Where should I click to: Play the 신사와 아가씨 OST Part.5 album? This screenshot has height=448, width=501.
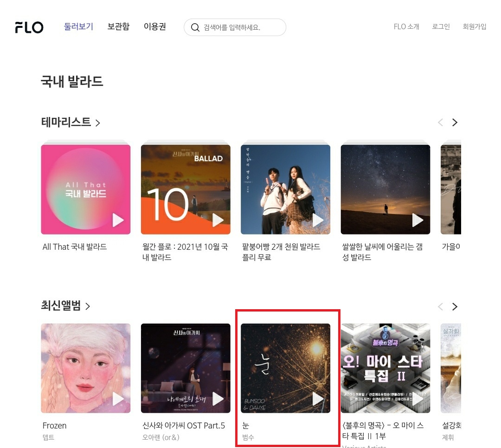tap(218, 399)
